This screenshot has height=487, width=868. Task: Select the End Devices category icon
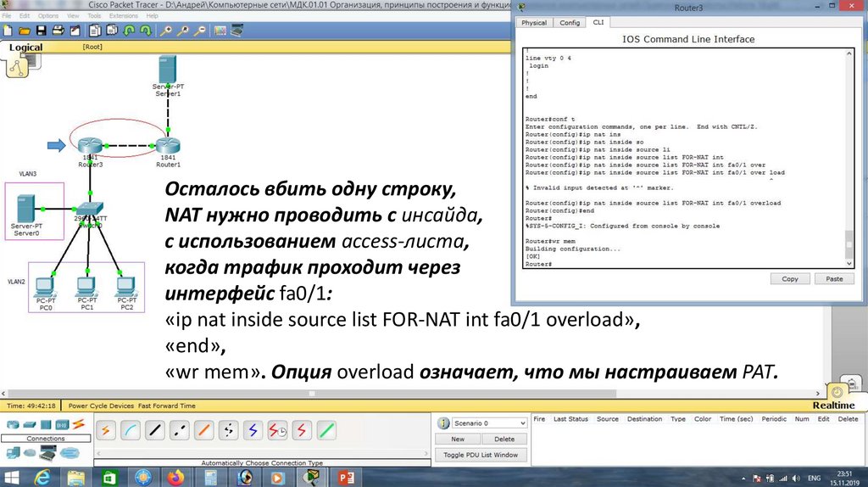[x=13, y=453]
